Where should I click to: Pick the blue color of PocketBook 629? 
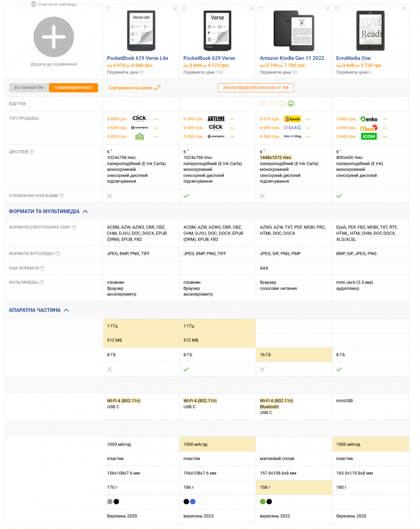[193, 501]
